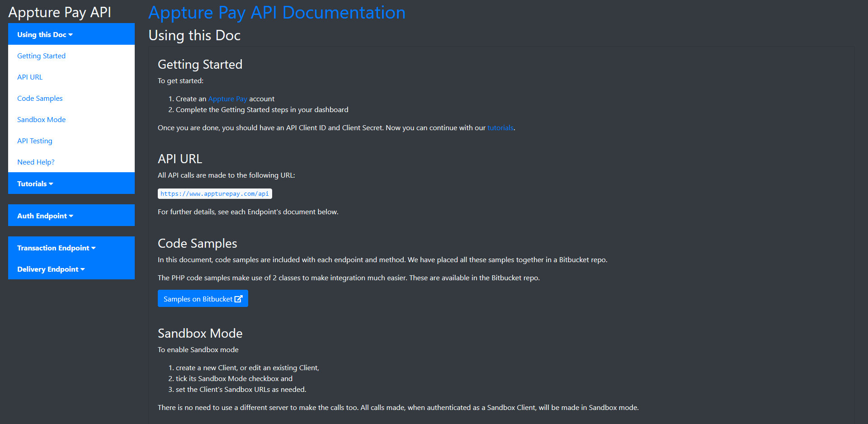Click the https://www.appturepay.com/api URL
Screen dimensions: 868x424
215,193
